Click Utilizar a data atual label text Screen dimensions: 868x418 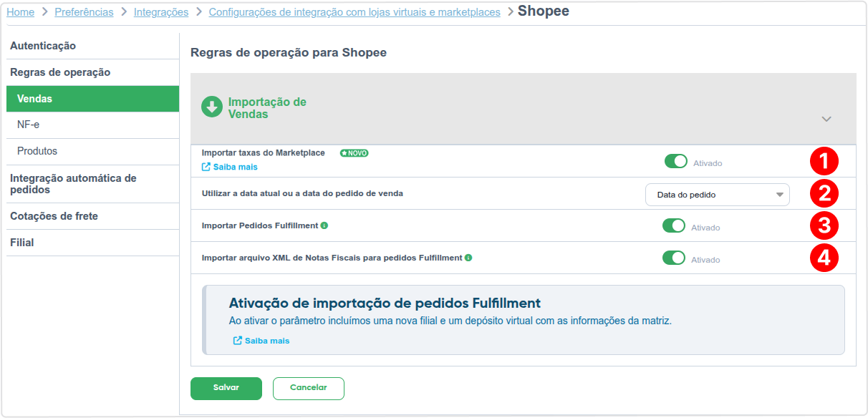point(302,193)
